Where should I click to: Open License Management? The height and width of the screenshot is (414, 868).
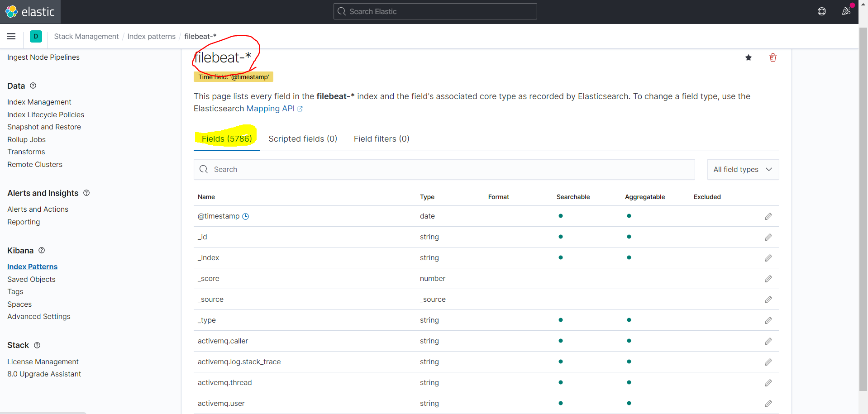(x=43, y=362)
